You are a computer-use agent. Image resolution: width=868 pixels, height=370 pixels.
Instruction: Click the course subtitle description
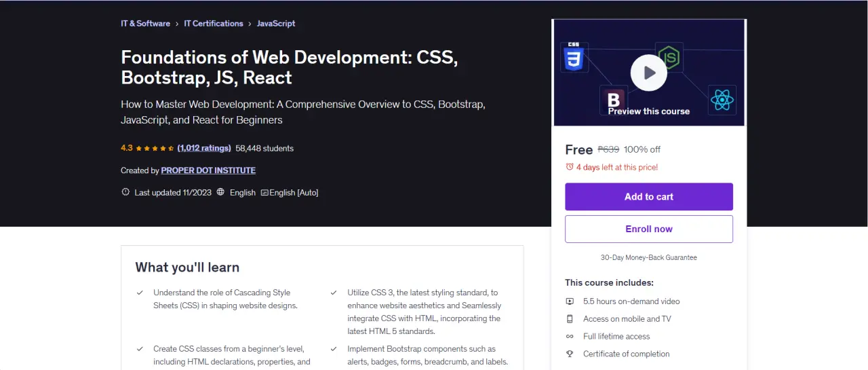pyautogui.click(x=303, y=112)
